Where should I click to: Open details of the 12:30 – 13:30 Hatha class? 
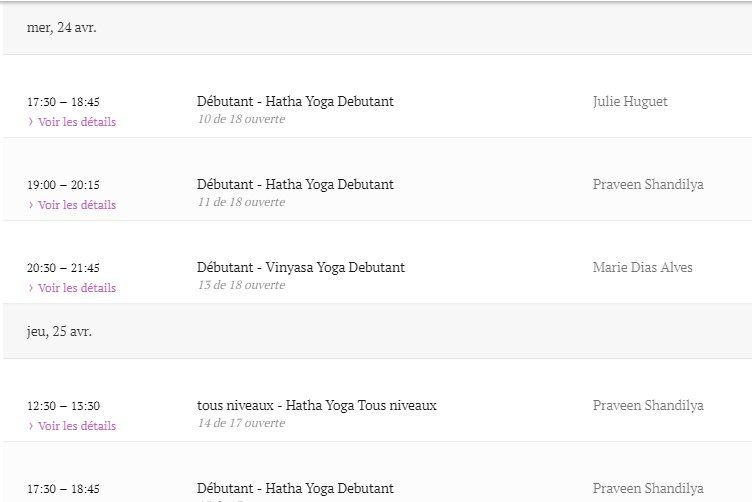(77, 426)
